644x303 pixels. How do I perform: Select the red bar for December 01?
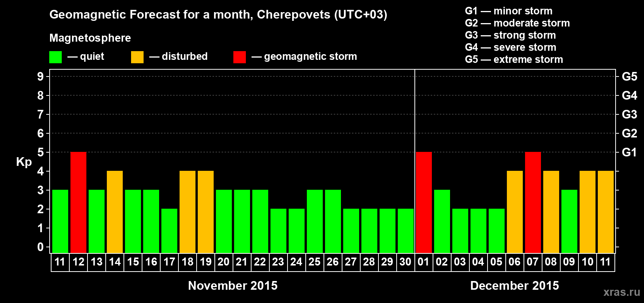tap(424, 203)
